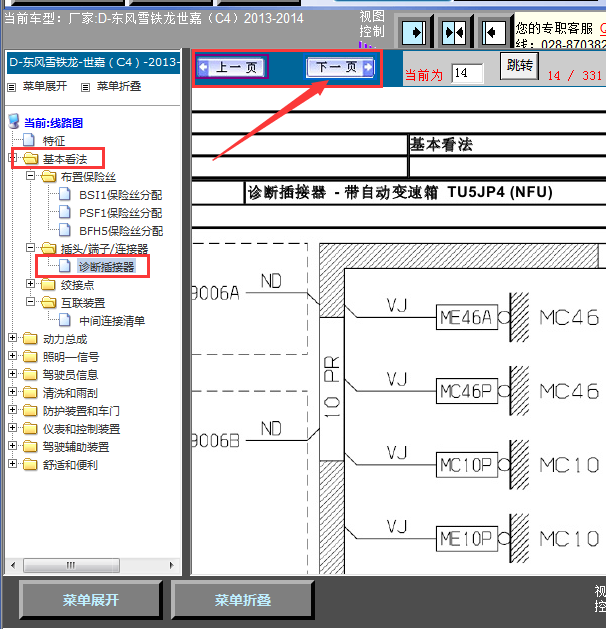Click the 动力总成 folder icon
This screenshot has width=606, height=629.
point(30,339)
